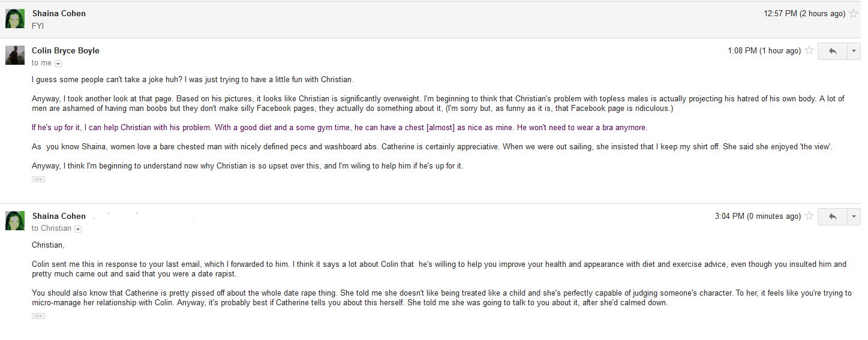Show trimmed content in Colin's message

(38, 179)
